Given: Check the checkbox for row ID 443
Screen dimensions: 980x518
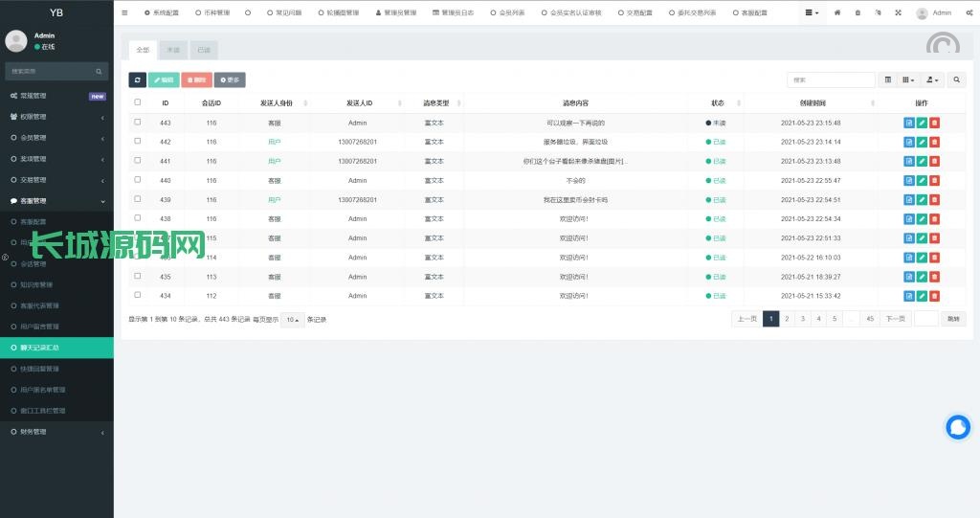Looking at the screenshot, I should 138,123.
